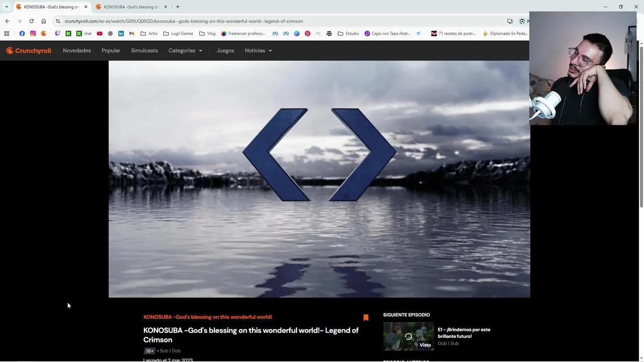Open the Lugil Games bookmarks folder
This screenshot has width=644, height=362.
click(x=178, y=34)
